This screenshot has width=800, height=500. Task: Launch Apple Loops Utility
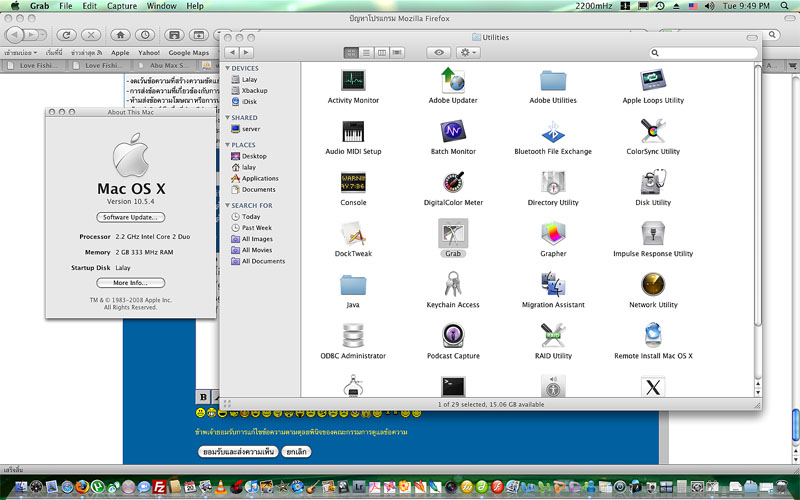[x=653, y=81]
